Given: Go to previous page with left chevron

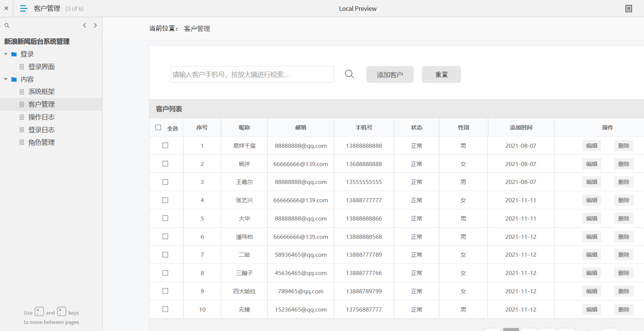Looking at the screenshot, I should click(85, 25).
